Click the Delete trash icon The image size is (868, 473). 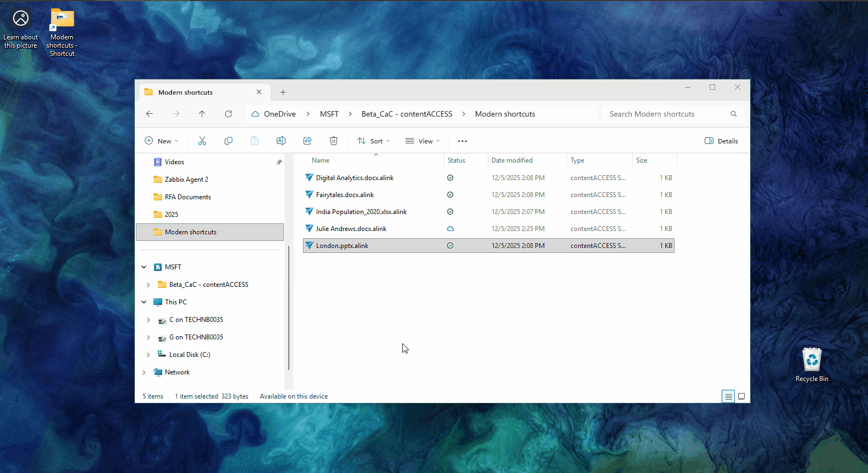click(334, 141)
